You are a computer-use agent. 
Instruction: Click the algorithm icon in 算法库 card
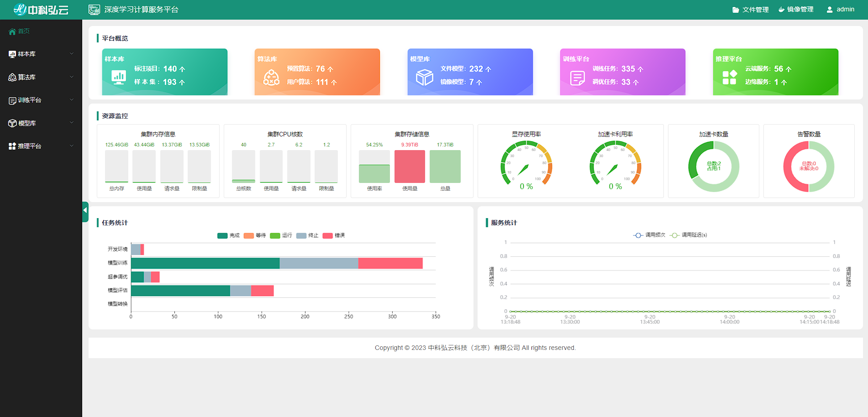click(x=271, y=78)
